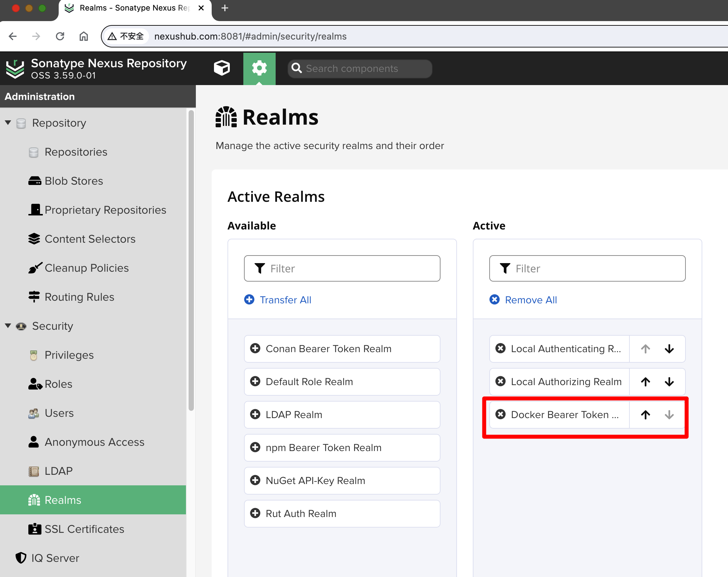Image resolution: width=728 pixels, height=577 pixels.
Task: Select the Realms browser tab
Action: [135, 8]
